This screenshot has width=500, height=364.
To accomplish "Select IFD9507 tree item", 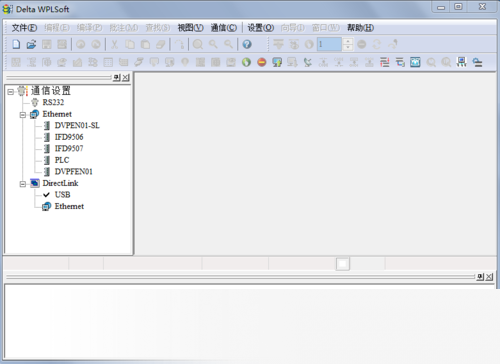I will point(69,148).
